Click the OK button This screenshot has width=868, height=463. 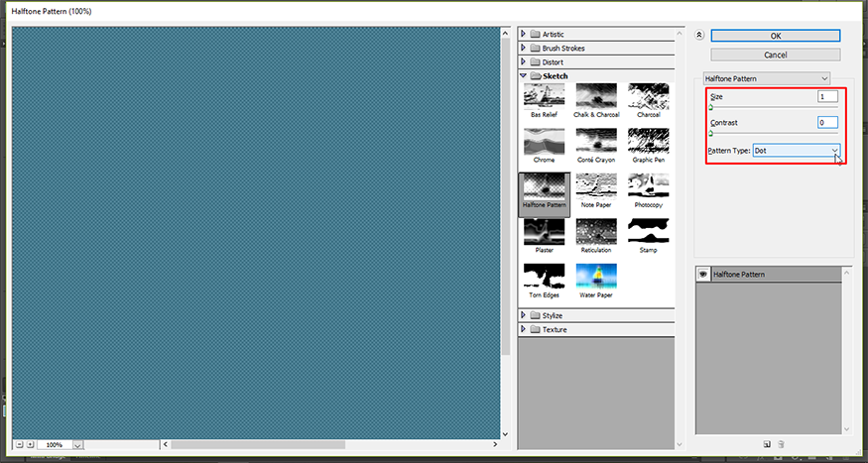[776, 36]
